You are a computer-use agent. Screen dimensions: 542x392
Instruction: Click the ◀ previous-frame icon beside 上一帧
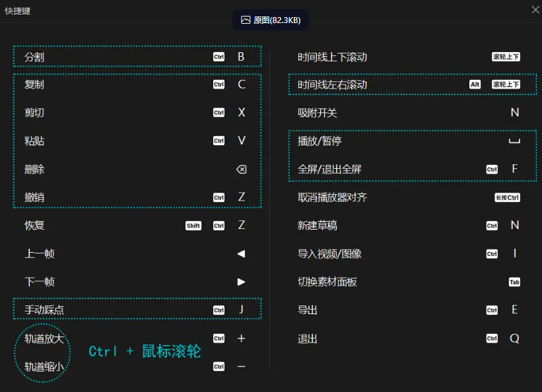coord(242,253)
